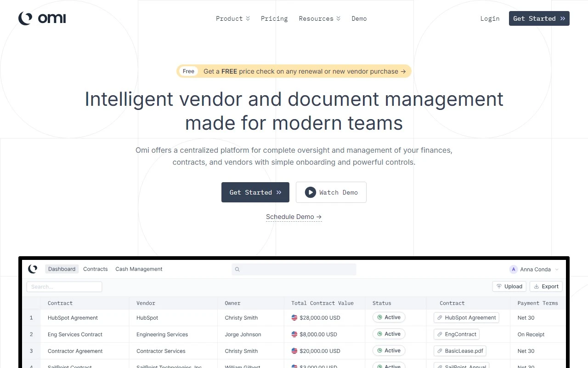588x368 pixels.
Task: Click the Engineering Services vendor cell
Action: (x=162, y=334)
